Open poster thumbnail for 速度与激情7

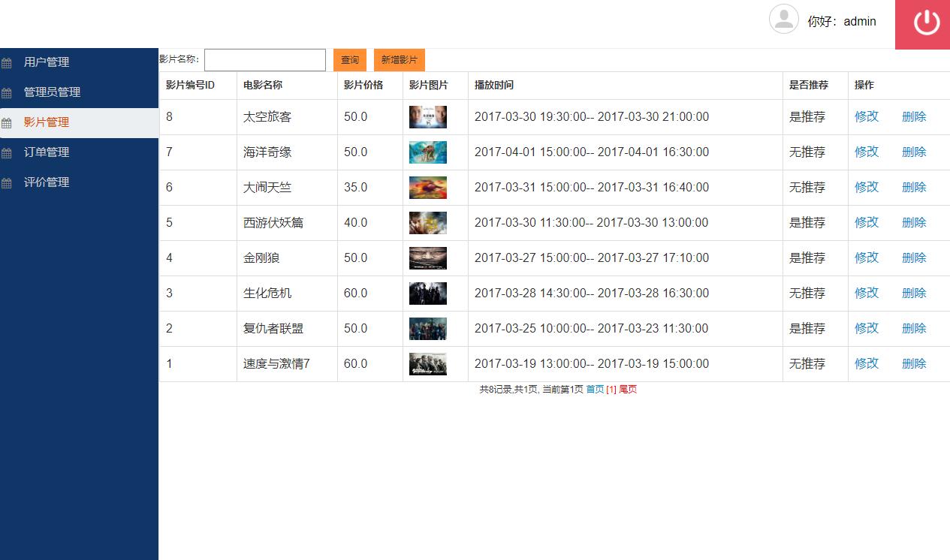[428, 364]
